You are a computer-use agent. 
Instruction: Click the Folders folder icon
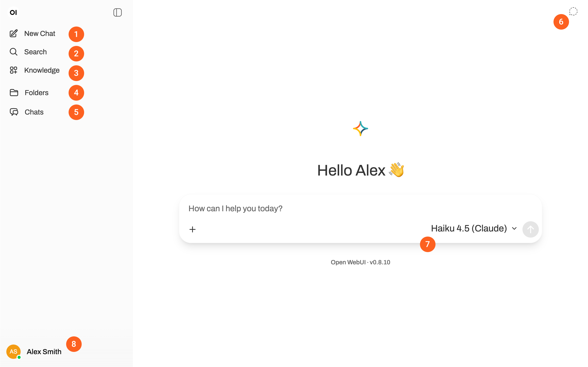(x=14, y=92)
